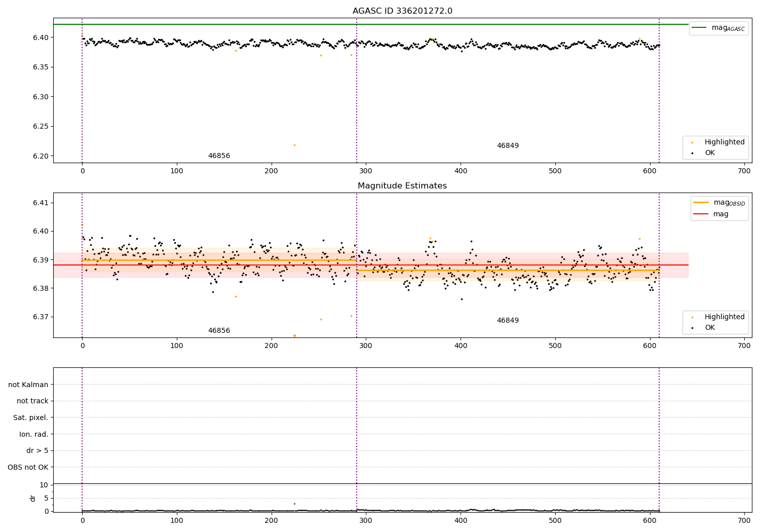Click the 700 x-tick under the top plot
Image resolution: width=760 pixels, height=532 pixels.
744,171
